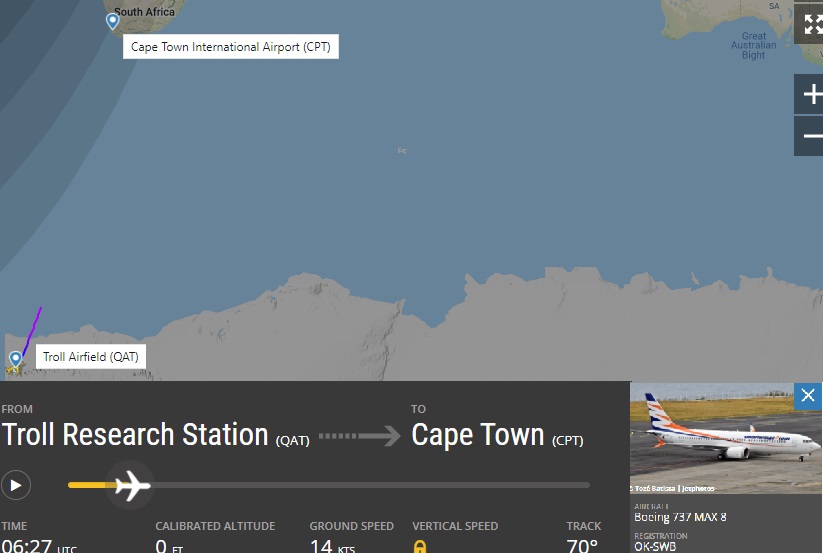This screenshot has width=823, height=553.
Task: Close the flight details panel
Action: tap(808, 395)
